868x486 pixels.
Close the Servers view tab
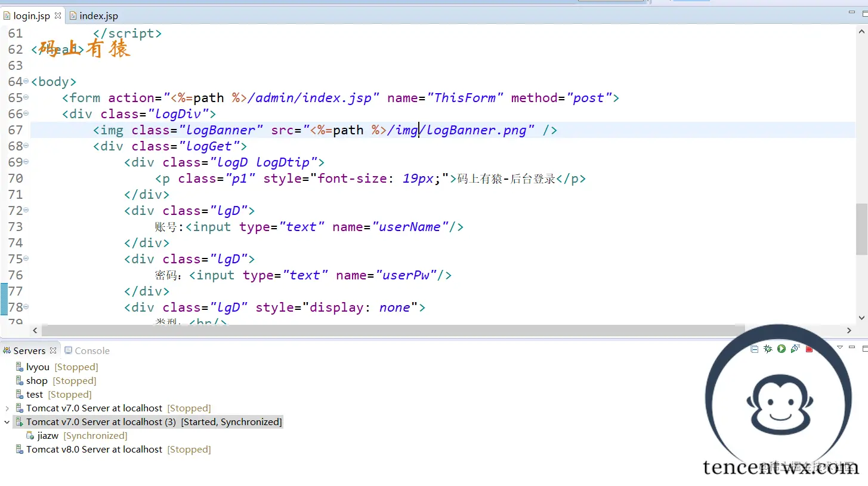pyautogui.click(x=53, y=350)
